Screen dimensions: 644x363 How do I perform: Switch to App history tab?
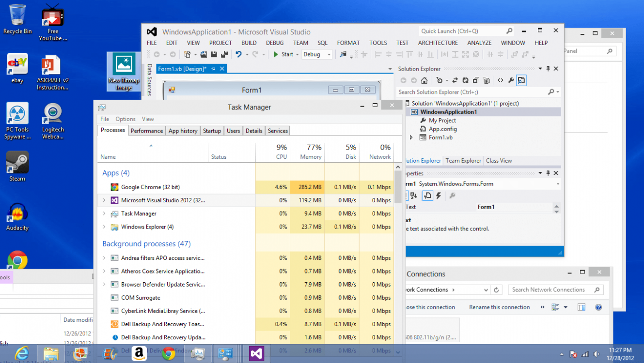pyautogui.click(x=183, y=131)
